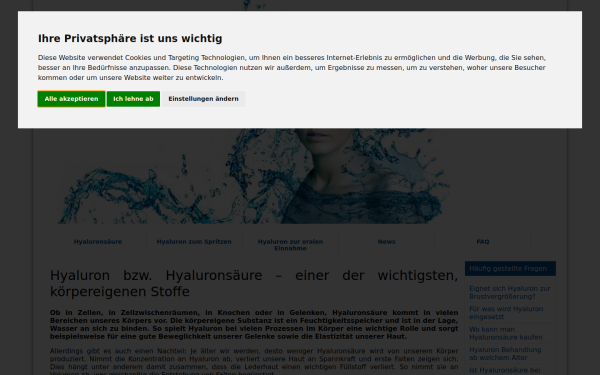Open Hyaluron zur oralen Einnahme page
600x375 pixels.
[290, 245]
